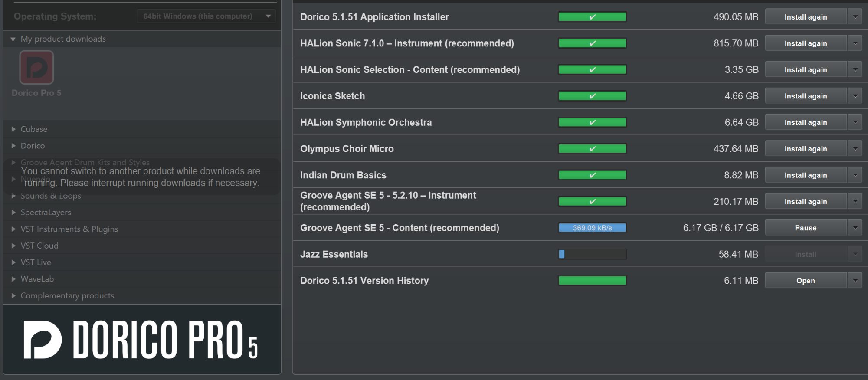Screen dimensions: 868x380
Task: Open the options arrow for HALion Sonic 7.1.0
Action: pos(855,43)
